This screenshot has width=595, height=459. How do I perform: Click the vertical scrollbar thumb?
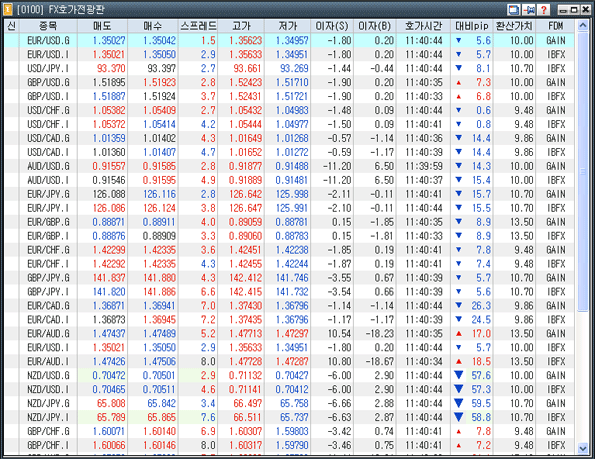pos(582,172)
